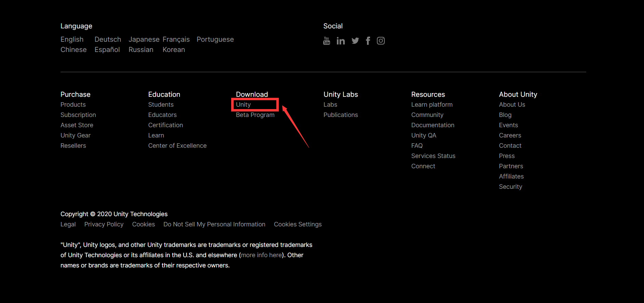Open the LinkedIn social icon

[341, 41]
